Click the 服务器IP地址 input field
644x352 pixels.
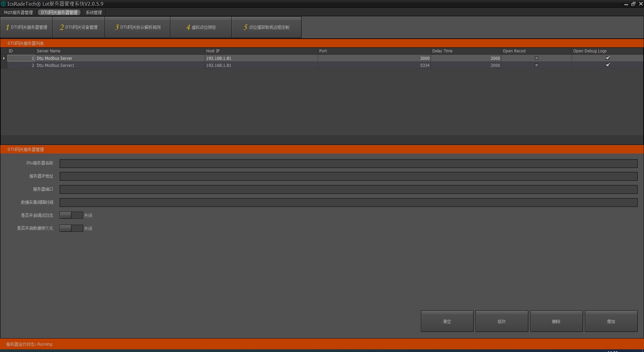coord(348,177)
